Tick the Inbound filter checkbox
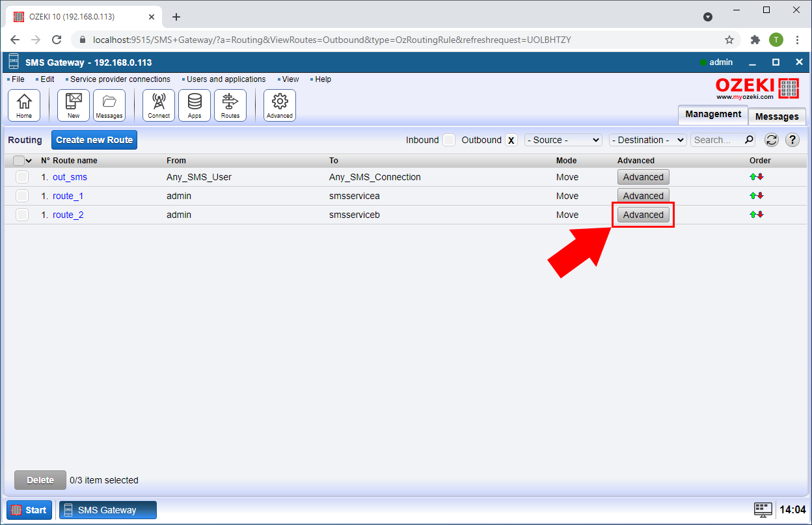 coord(449,140)
